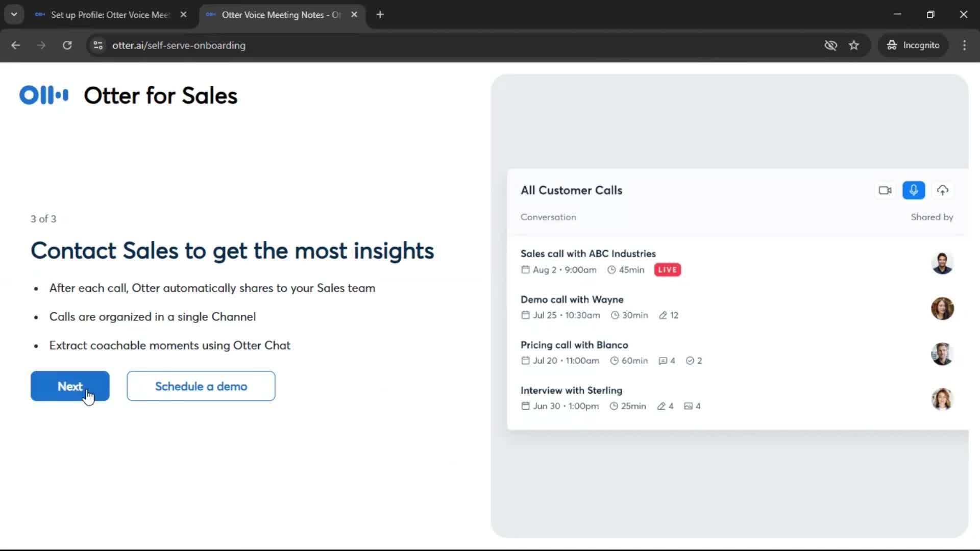Click the 3 of 3 step indicator
Image resolution: width=980 pixels, height=551 pixels.
click(43, 219)
